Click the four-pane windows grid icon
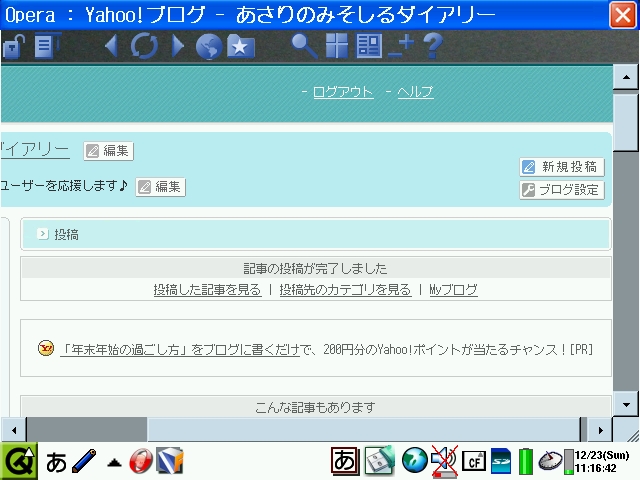Image resolution: width=640 pixels, height=480 pixels. point(337,46)
